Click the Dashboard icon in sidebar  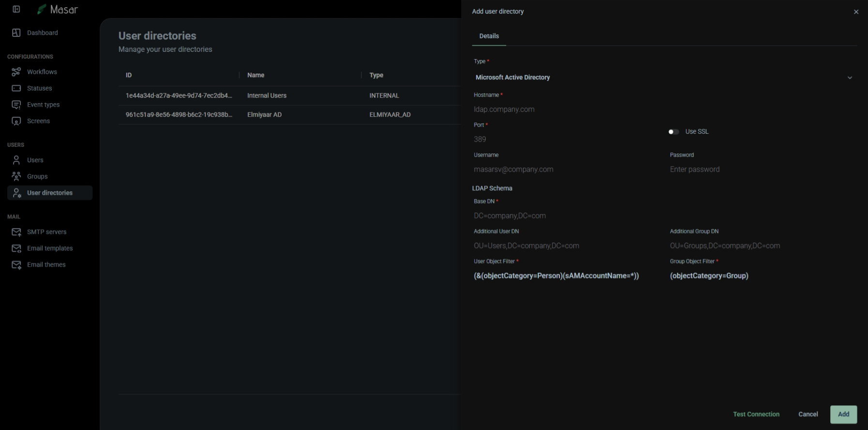(x=16, y=33)
